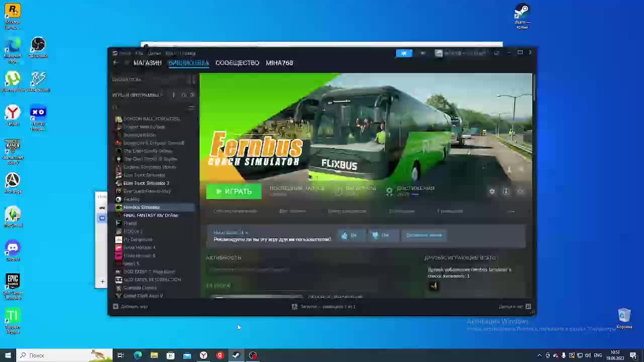Select Forza Horizon 5 in the list
This screenshot has height=362, width=644.
tap(139, 255)
